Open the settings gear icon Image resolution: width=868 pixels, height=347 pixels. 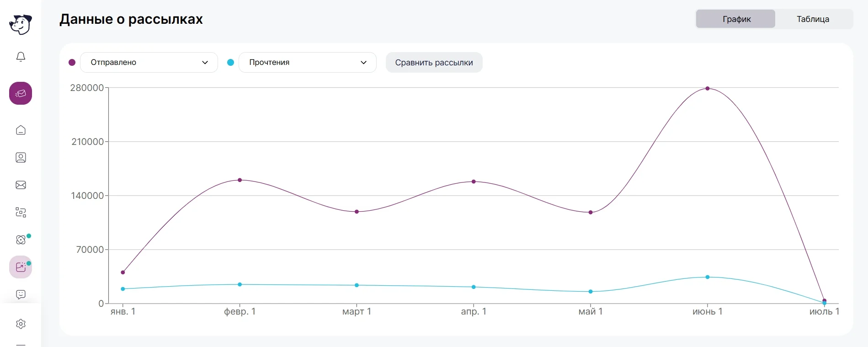tap(21, 324)
